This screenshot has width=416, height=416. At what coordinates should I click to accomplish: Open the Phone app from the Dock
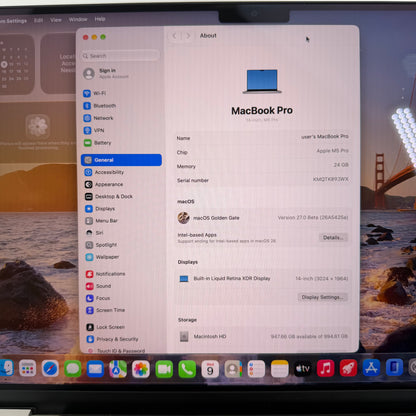[x=187, y=369]
